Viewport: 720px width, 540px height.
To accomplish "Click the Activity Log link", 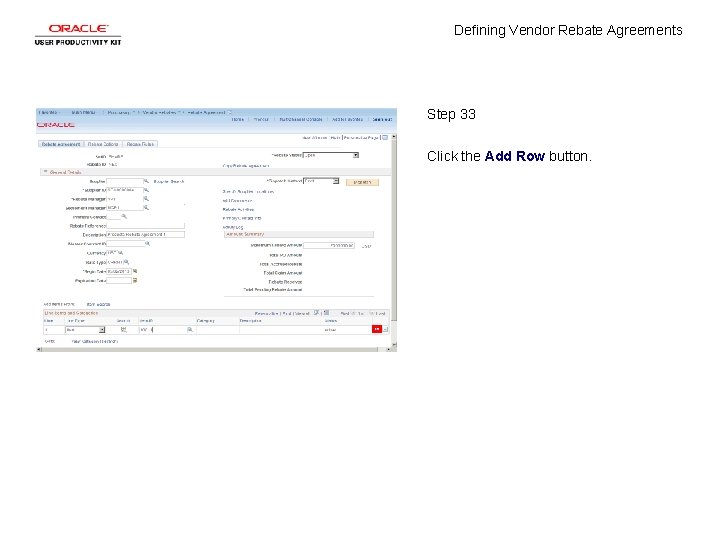I will coord(233,227).
